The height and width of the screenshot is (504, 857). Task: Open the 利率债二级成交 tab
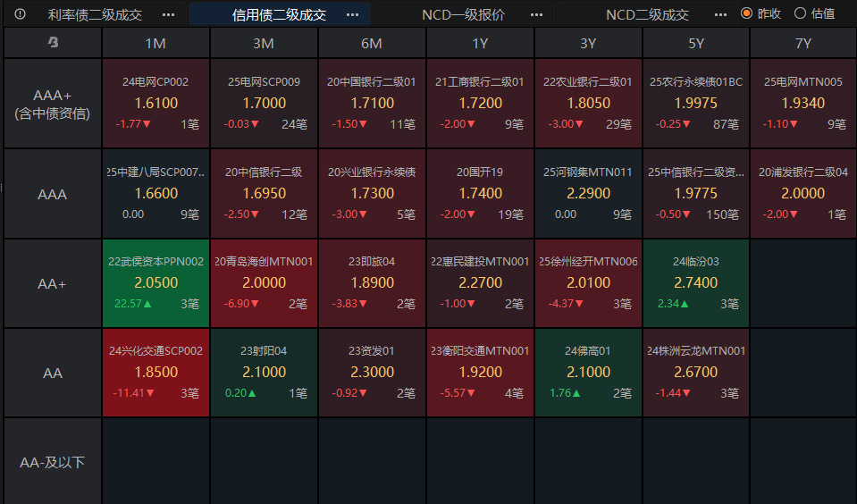click(x=95, y=15)
